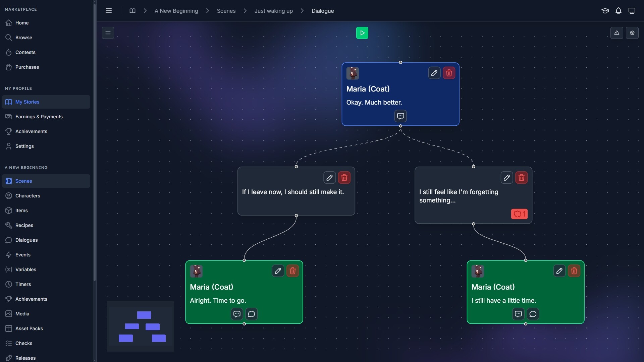Open the Variables sidebar item
This screenshot has height=362, width=644.
(25, 269)
